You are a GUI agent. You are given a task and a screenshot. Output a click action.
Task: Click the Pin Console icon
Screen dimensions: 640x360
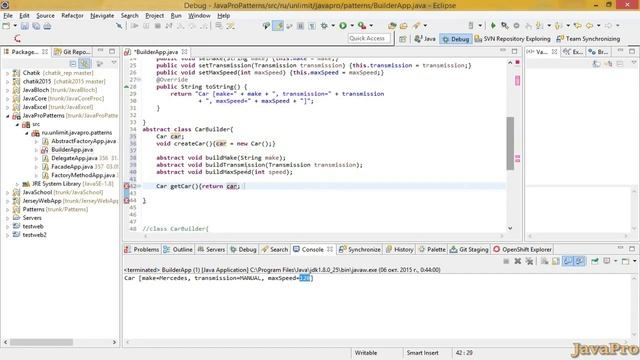click(x=595, y=261)
